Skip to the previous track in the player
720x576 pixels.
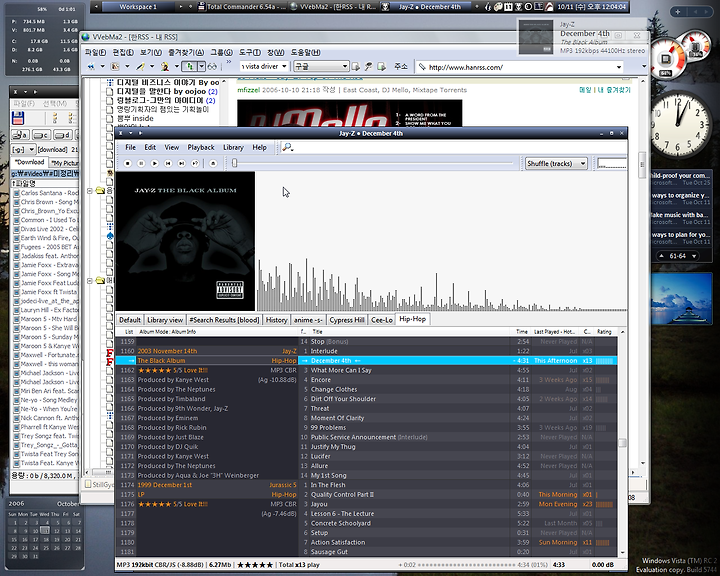168,163
